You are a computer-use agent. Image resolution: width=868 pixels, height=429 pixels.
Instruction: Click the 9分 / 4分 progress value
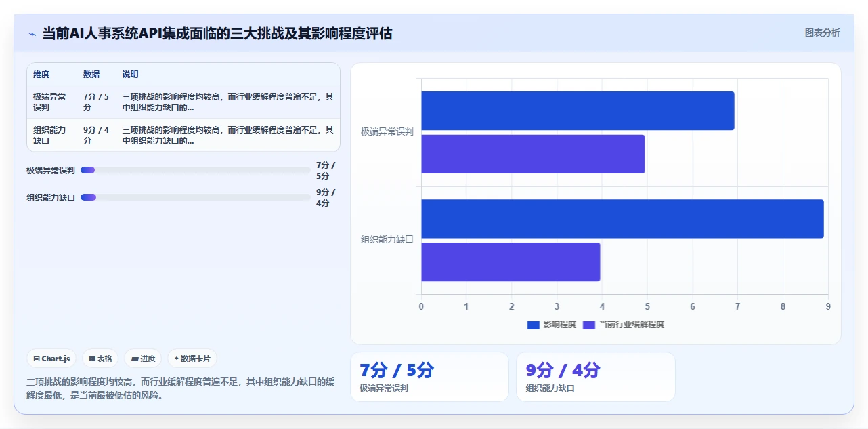tap(326, 198)
